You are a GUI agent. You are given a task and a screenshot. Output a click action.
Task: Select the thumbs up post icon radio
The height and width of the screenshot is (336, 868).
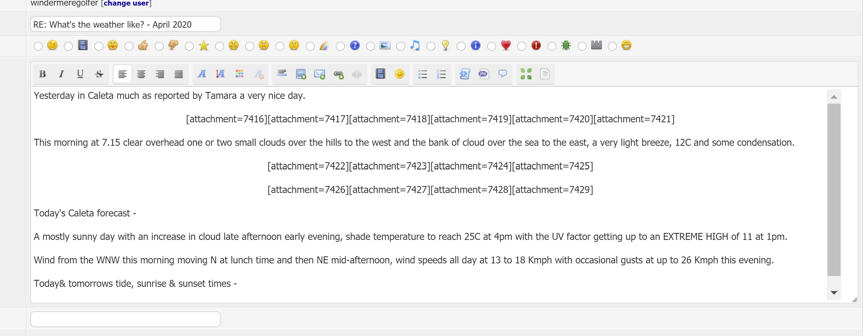[129, 46]
